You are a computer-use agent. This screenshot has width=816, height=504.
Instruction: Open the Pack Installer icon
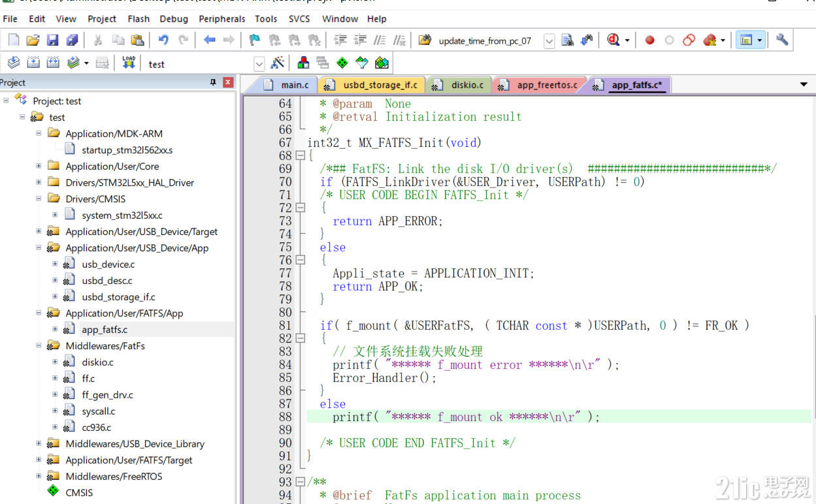point(382,63)
